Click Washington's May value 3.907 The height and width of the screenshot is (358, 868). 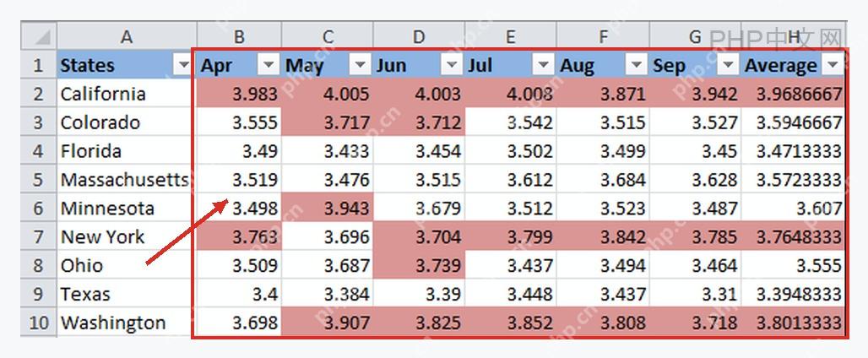tap(328, 323)
